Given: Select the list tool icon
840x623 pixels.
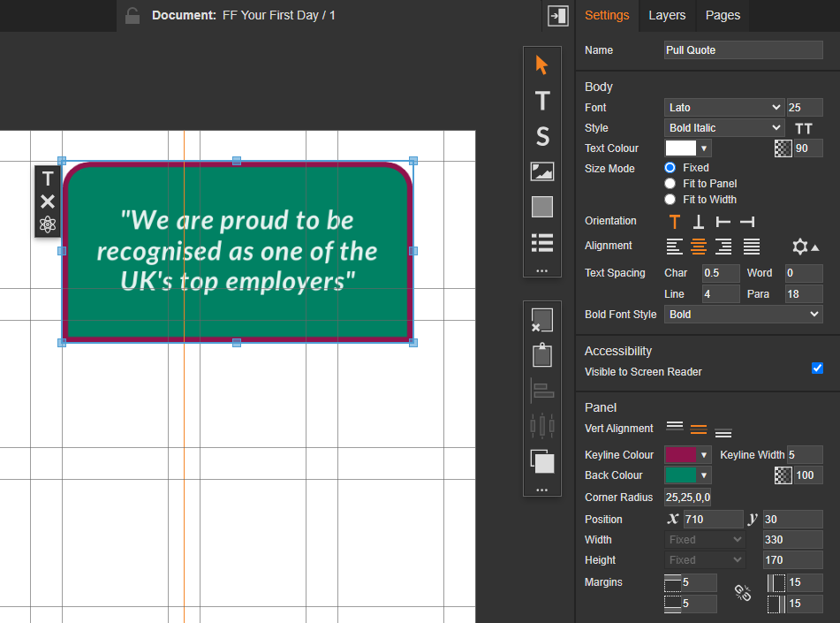Looking at the screenshot, I should (x=542, y=242).
